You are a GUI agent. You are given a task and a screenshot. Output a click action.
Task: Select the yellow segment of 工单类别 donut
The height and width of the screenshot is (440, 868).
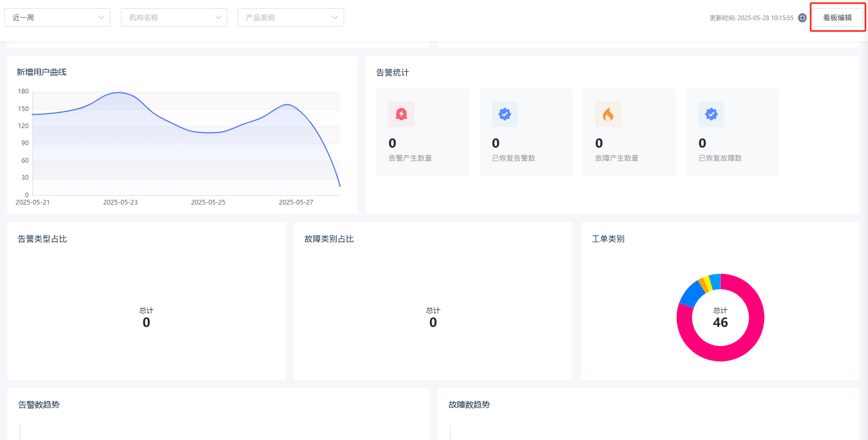pyautogui.click(x=707, y=283)
